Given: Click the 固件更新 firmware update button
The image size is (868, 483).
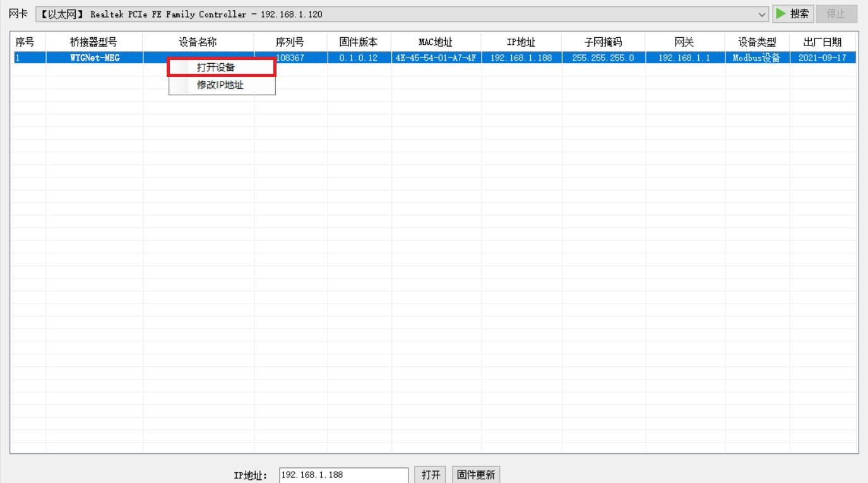Looking at the screenshot, I should [x=476, y=475].
